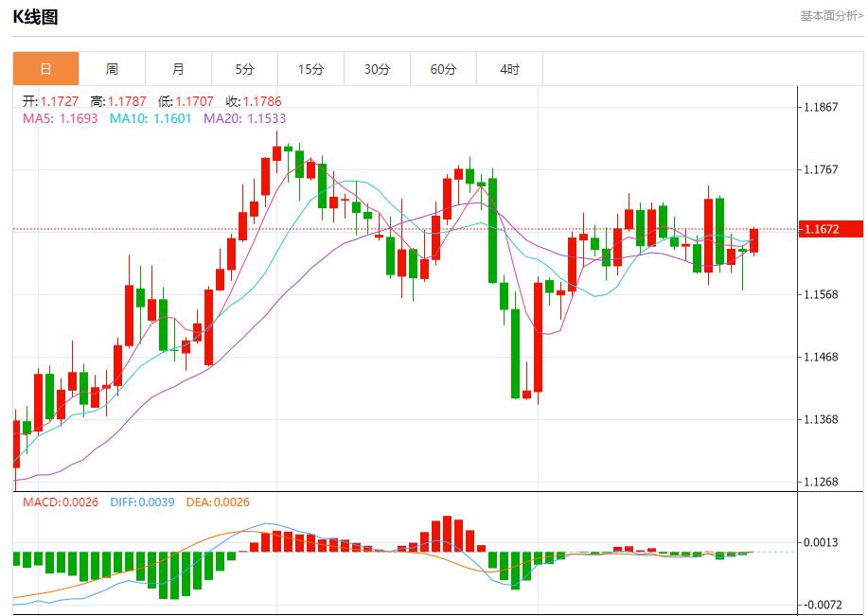The width and height of the screenshot is (868, 616).
Task: Select the 日 daily chart tab
Action: pyautogui.click(x=45, y=69)
